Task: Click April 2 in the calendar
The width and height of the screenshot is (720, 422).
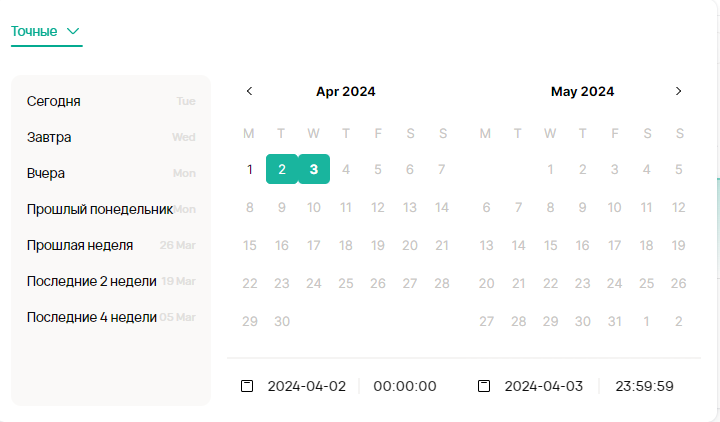Action: [282, 169]
